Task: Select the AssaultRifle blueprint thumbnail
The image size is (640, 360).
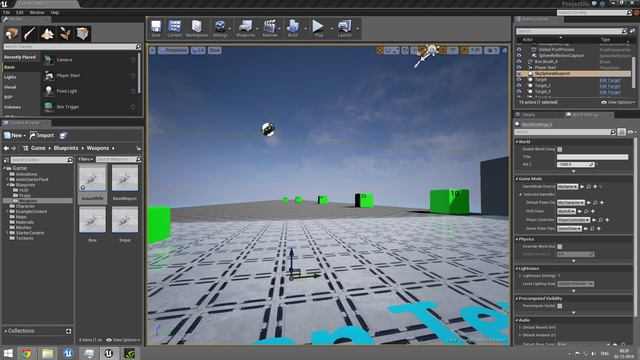Action: pyautogui.click(x=92, y=178)
